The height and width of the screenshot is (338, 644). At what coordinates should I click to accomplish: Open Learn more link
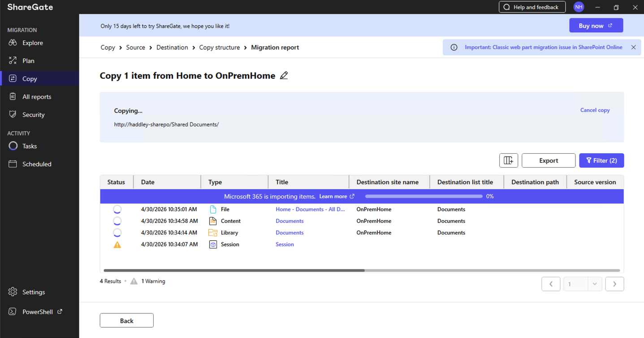337,196
